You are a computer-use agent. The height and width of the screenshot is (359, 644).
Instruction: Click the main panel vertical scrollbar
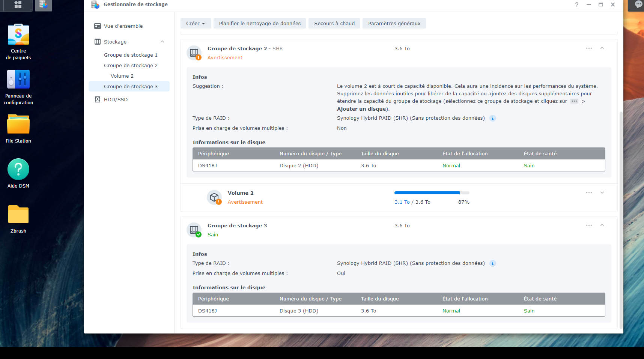(621, 220)
